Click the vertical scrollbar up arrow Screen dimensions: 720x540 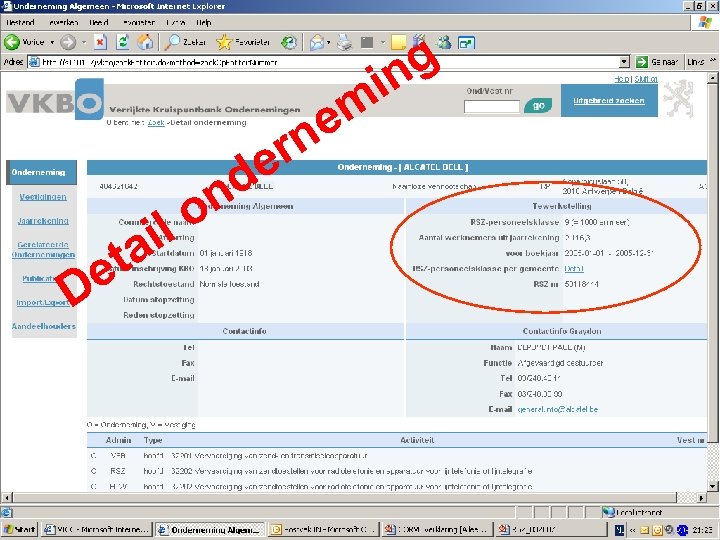point(712,78)
